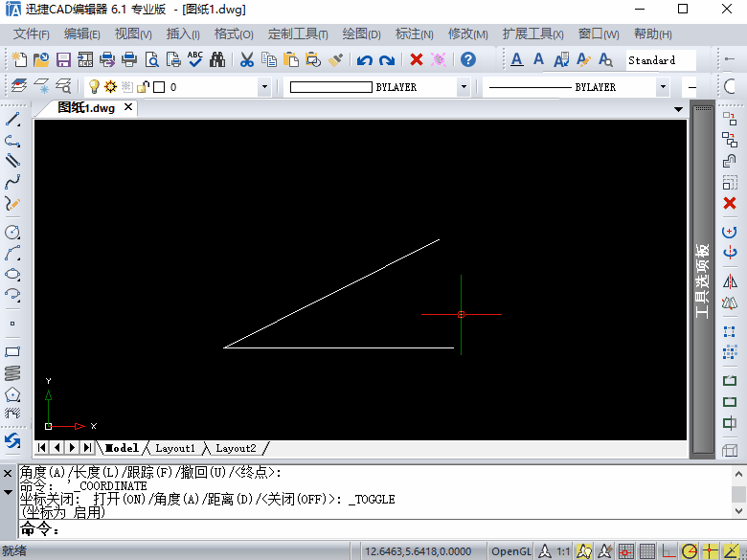This screenshot has height=560, width=747.
Task: Open the Find binoculars tool
Action: tap(217, 59)
